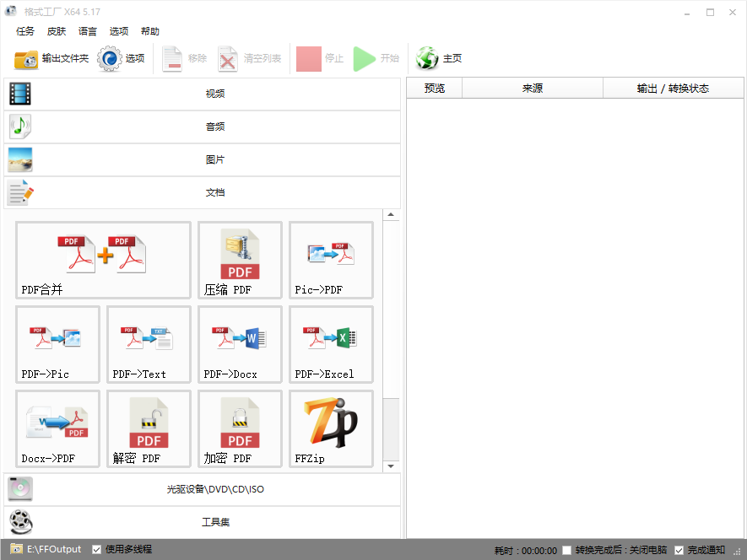This screenshot has width=747, height=560.
Task: Open the 任务 menu
Action: pyautogui.click(x=25, y=31)
